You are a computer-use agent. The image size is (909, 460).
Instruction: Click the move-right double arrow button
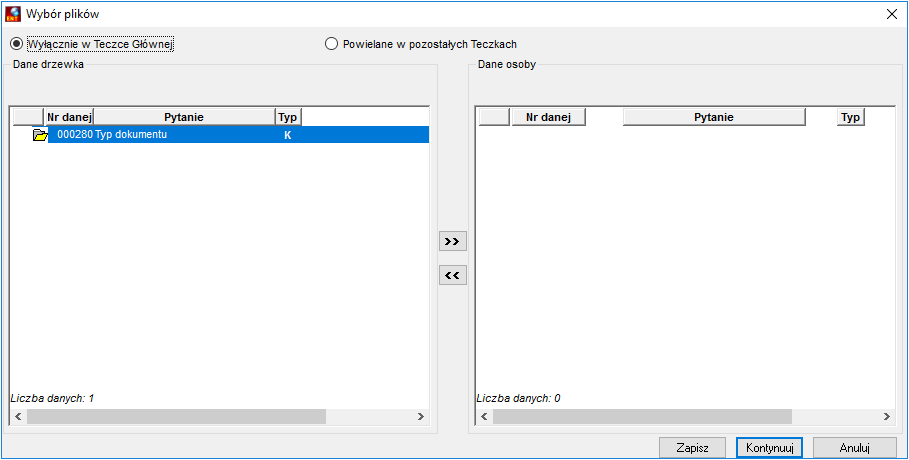(x=453, y=242)
